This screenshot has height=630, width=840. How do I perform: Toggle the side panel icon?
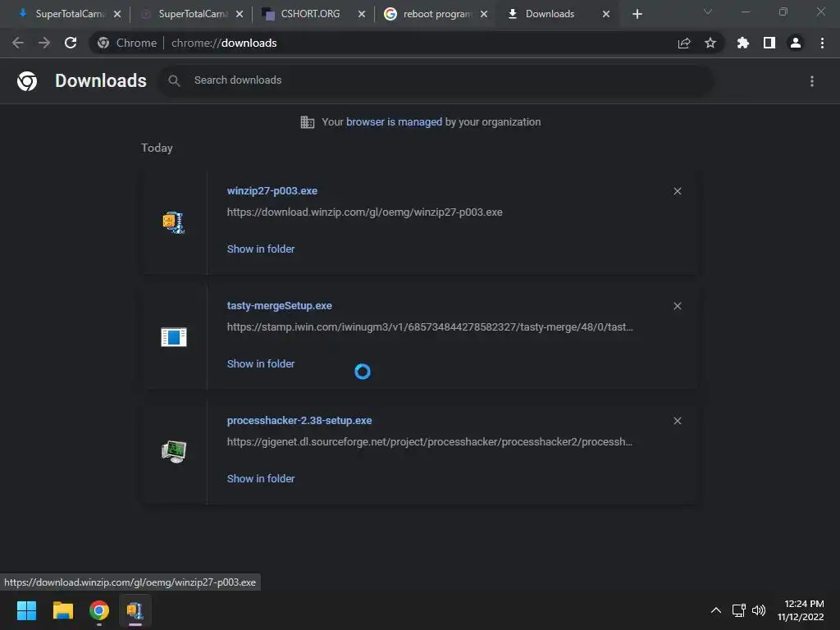(769, 43)
